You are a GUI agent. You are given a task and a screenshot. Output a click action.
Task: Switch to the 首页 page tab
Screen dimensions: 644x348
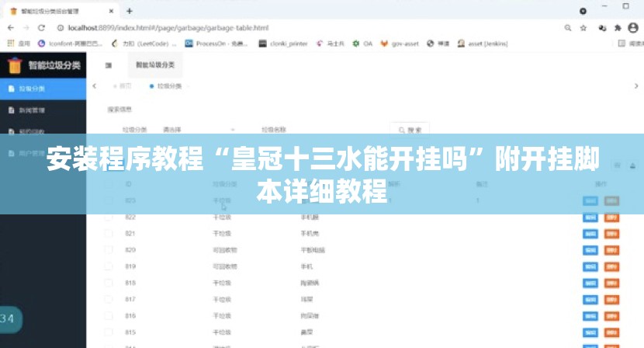coord(123,86)
